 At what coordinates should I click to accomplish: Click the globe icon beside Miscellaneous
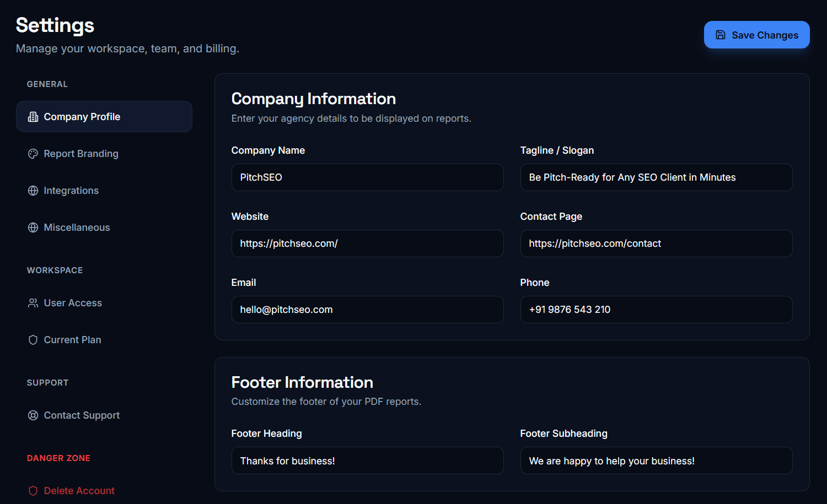[x=33, y=227]
